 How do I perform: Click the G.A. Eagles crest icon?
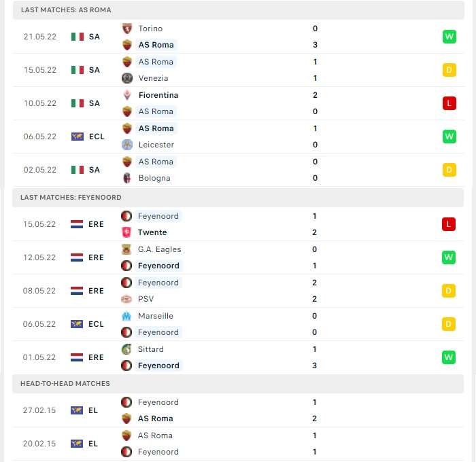[126, 249]
